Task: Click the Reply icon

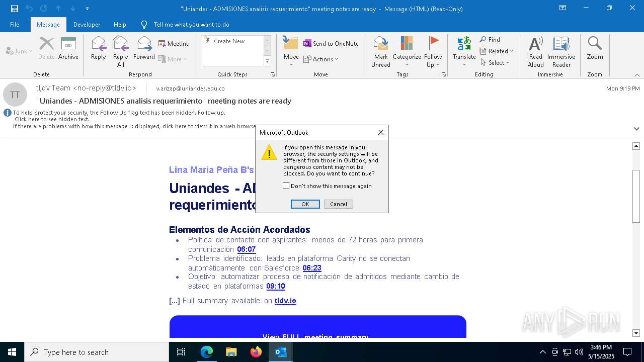Action: coord(99,48)
